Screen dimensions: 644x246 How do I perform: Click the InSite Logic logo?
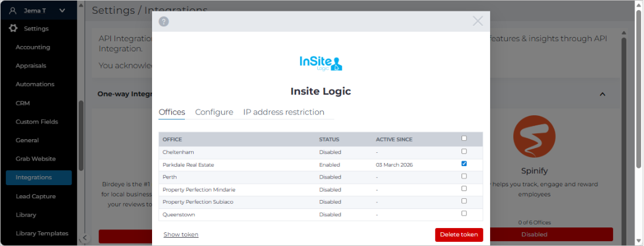(x=321, y=63)
